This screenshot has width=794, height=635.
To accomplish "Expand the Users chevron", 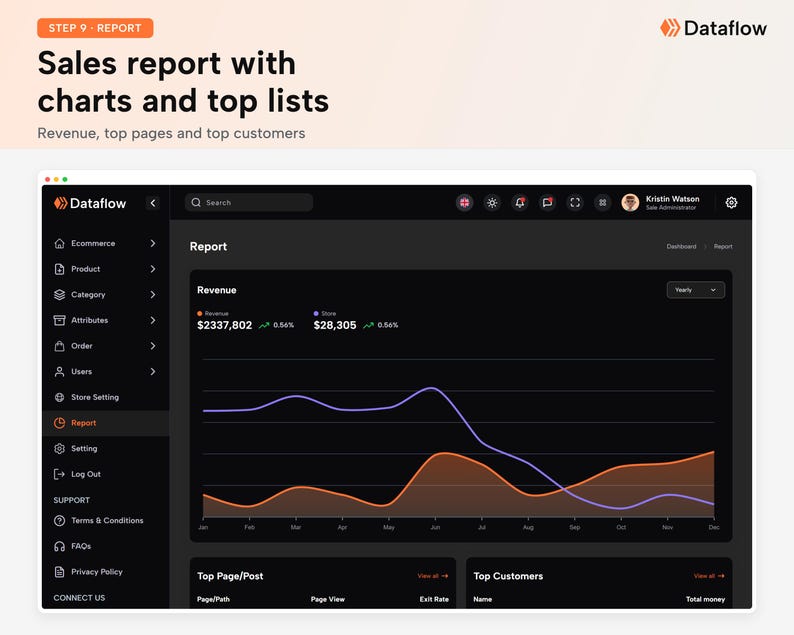I will pyautogui.click(x=152, y=372).
